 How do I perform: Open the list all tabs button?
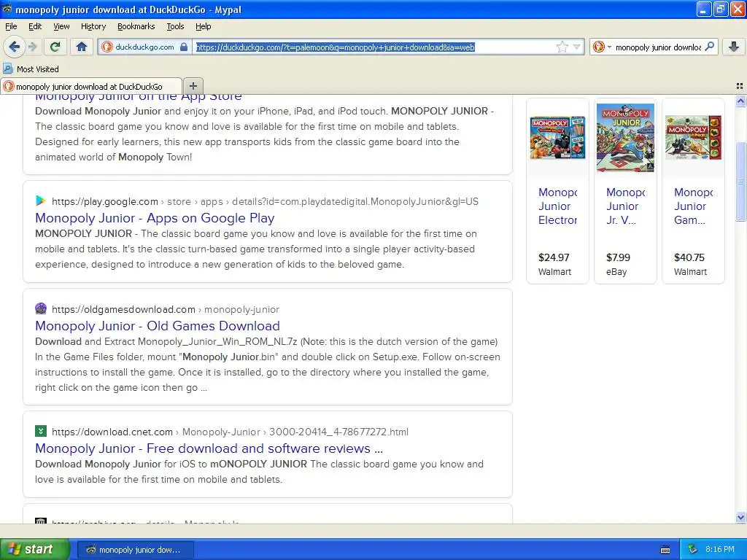tap(740, 86)
